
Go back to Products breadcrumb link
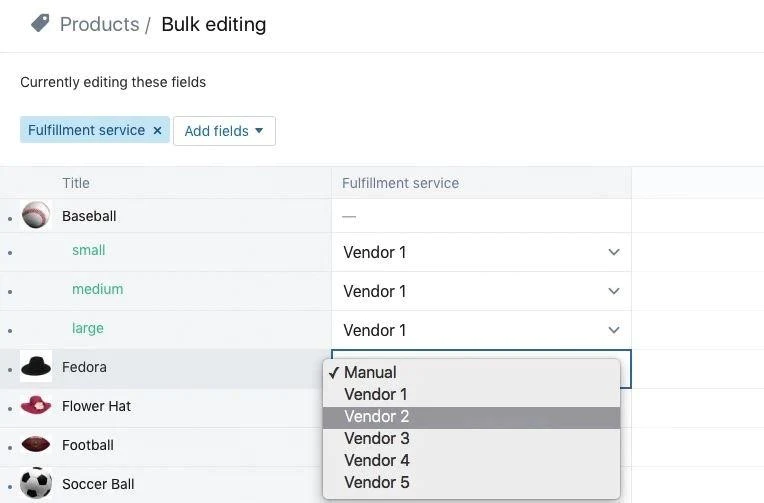pos(99,24)
